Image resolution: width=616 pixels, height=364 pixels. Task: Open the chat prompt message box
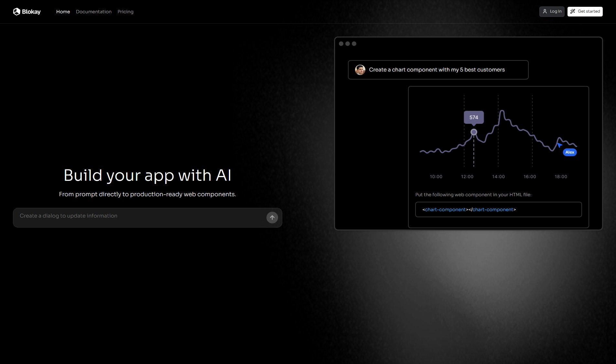point(438,70)
